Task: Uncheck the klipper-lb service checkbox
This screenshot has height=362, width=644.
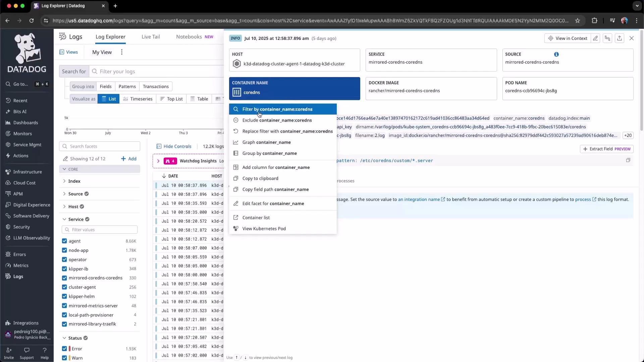Action: (64, 269)
